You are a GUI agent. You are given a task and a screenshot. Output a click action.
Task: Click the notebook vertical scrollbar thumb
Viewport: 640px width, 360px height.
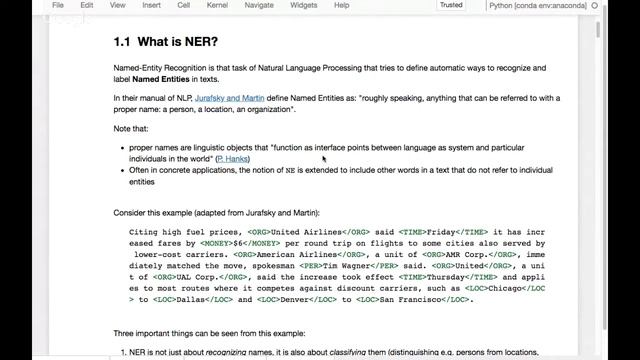[x=598, y=29]
